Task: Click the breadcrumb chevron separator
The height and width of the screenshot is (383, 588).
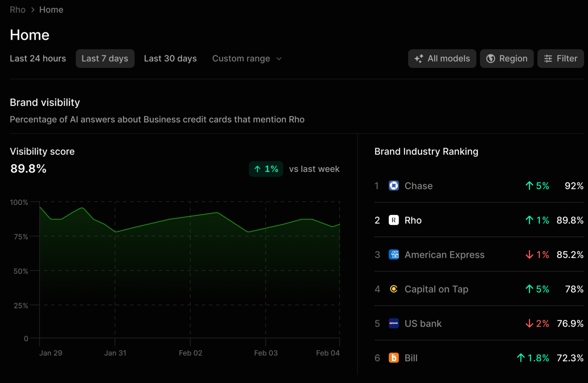Action: pos(33,10)
